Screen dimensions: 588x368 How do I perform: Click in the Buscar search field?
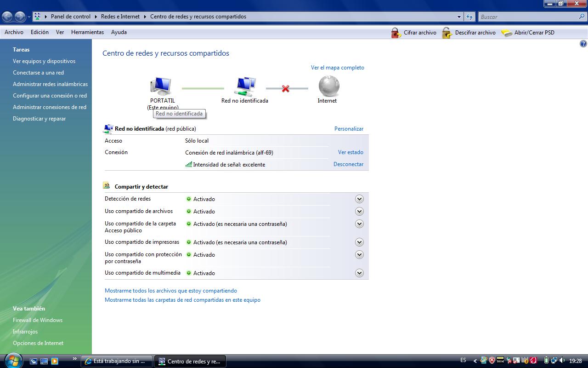(527, 17)
